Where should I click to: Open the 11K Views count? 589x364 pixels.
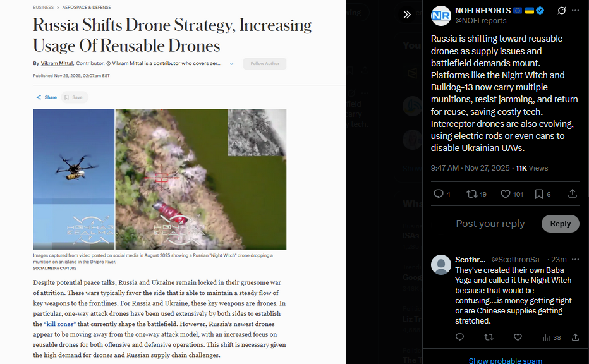pos(531,168)
